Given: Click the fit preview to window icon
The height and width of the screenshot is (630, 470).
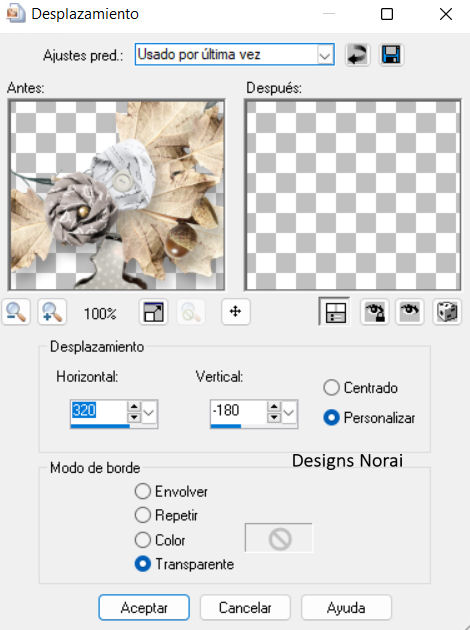Looking at the screenshot, I should coord(153,312).
